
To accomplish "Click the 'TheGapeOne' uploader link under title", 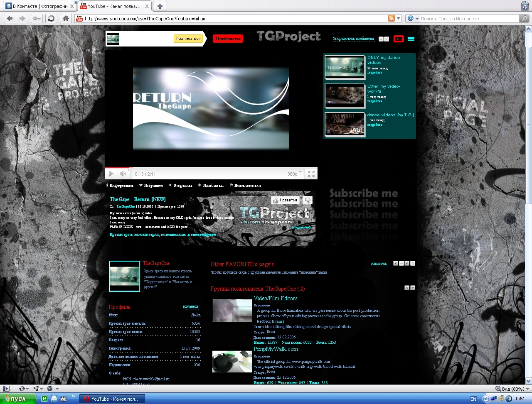I will click(x=126, y=206).
